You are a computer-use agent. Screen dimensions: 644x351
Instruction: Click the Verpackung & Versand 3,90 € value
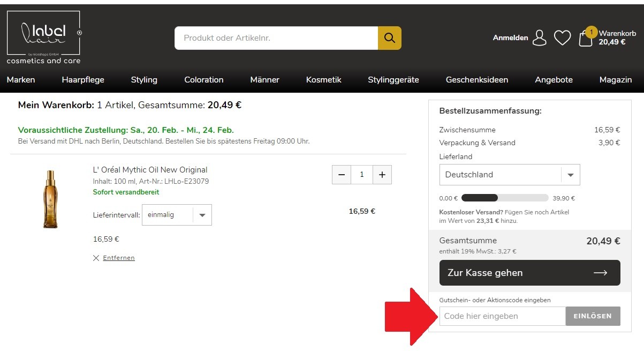(609, 143)
